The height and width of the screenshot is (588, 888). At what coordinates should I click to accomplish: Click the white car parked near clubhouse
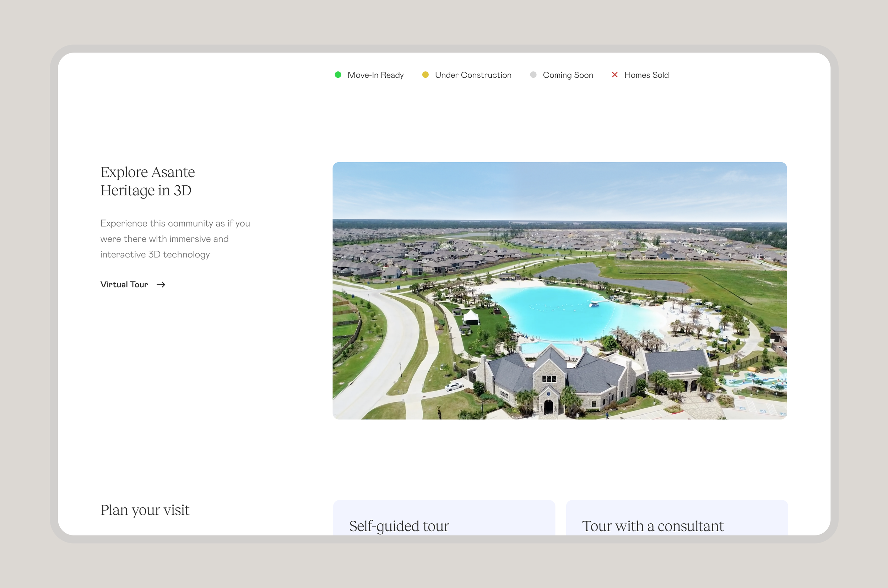[x=454, y=386]
